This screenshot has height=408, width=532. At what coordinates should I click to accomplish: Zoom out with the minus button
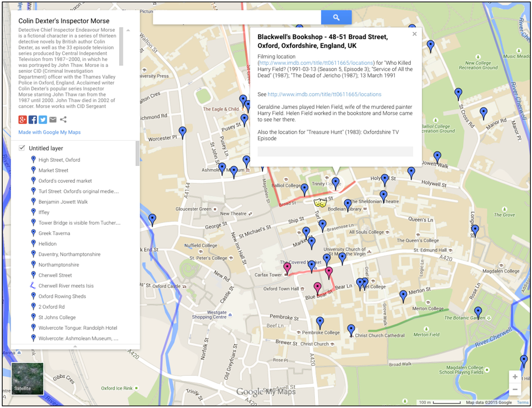click(515, 390)
